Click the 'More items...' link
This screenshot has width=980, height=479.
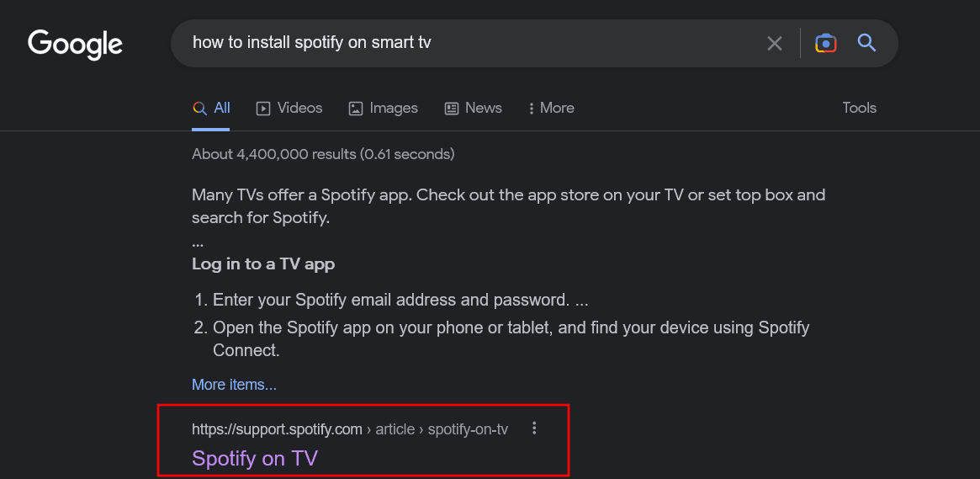click(234, 385)
